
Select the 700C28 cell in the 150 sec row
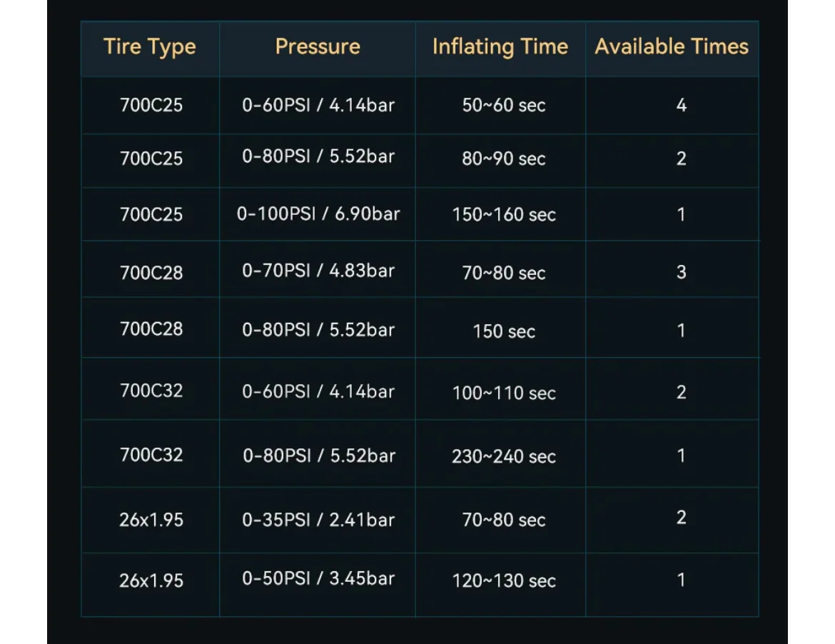tap(151, 330)
